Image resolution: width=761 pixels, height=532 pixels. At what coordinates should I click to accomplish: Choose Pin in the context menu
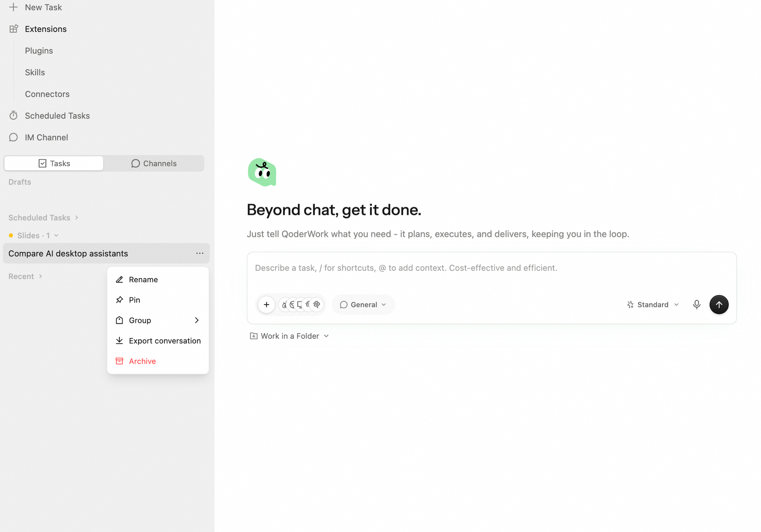point(158,300)
